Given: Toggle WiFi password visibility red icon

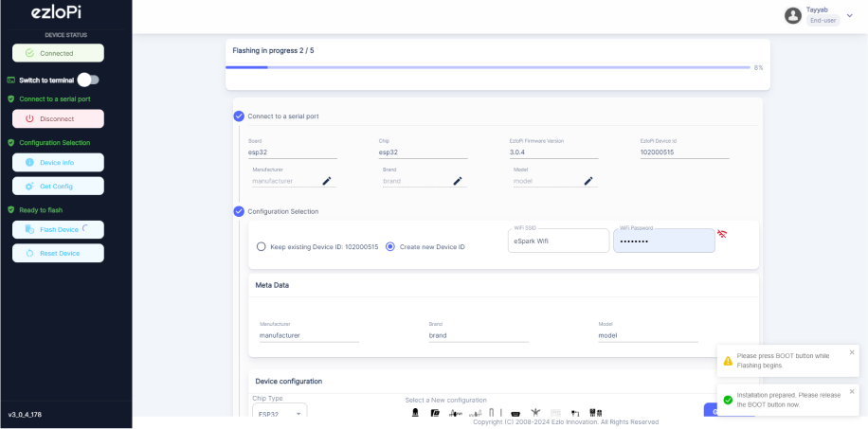Looking at the screenshot, I should [722, 234].
